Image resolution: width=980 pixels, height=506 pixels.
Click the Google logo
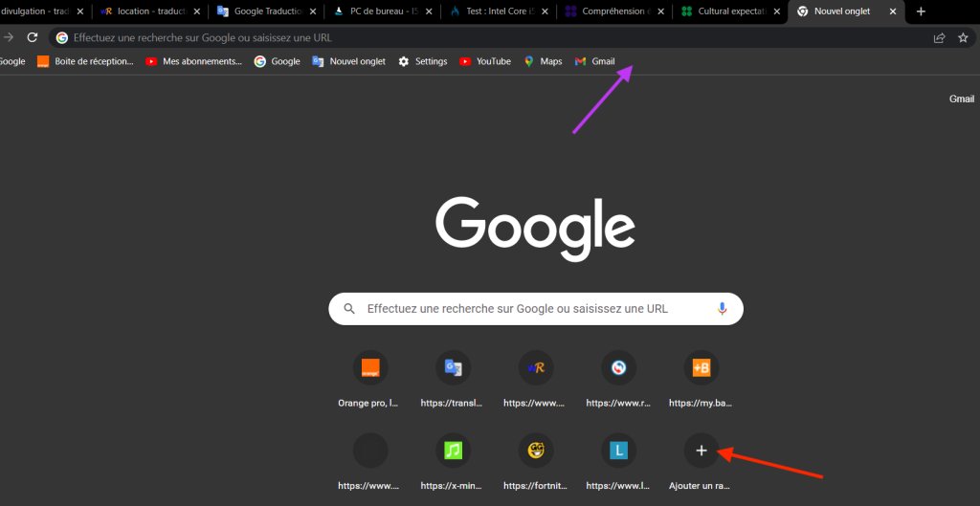tap(536, 229)
